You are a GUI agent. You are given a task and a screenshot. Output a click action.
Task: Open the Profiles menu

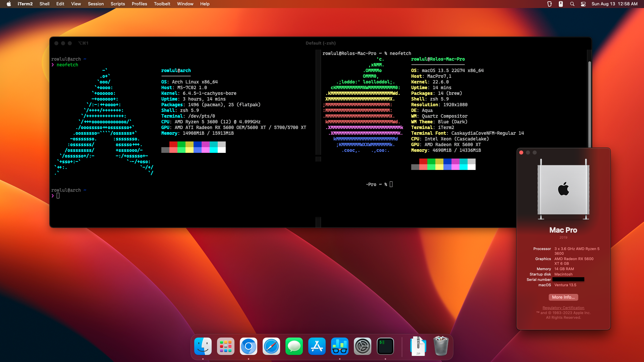[x=140, y=4]
